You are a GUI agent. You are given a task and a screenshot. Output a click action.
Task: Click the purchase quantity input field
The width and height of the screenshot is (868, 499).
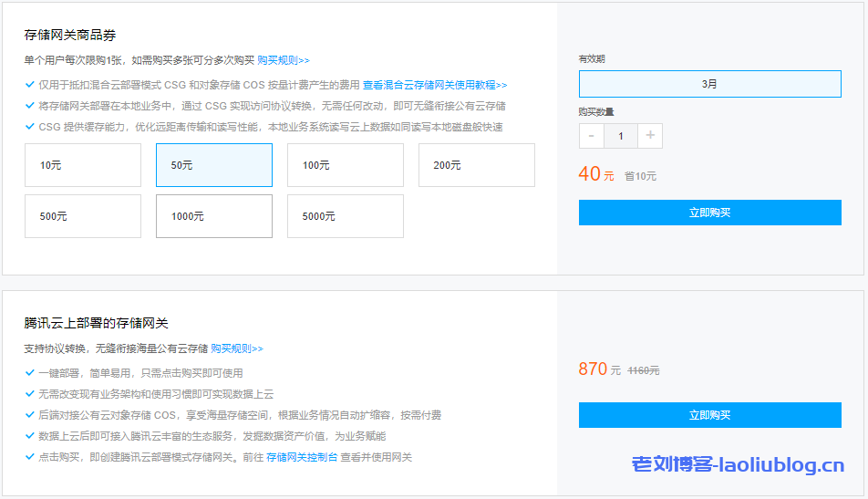pyautogui.click(x=621, y=136)
